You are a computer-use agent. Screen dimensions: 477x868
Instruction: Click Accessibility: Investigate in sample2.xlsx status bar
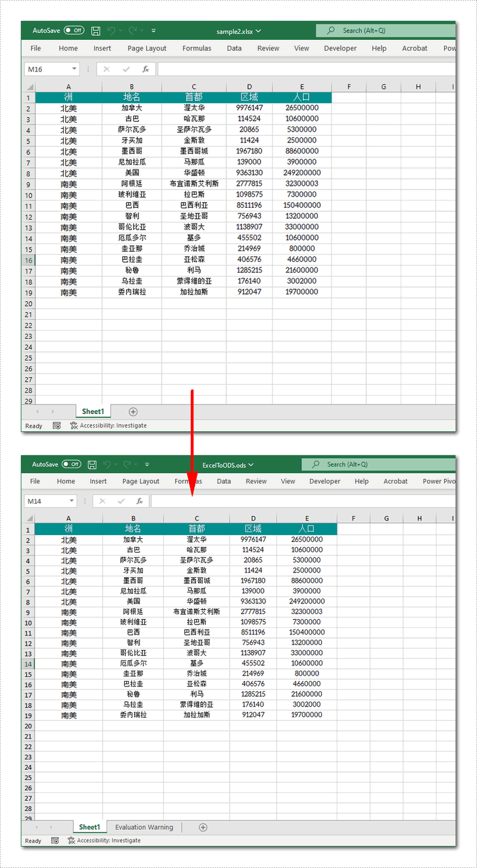108,425
